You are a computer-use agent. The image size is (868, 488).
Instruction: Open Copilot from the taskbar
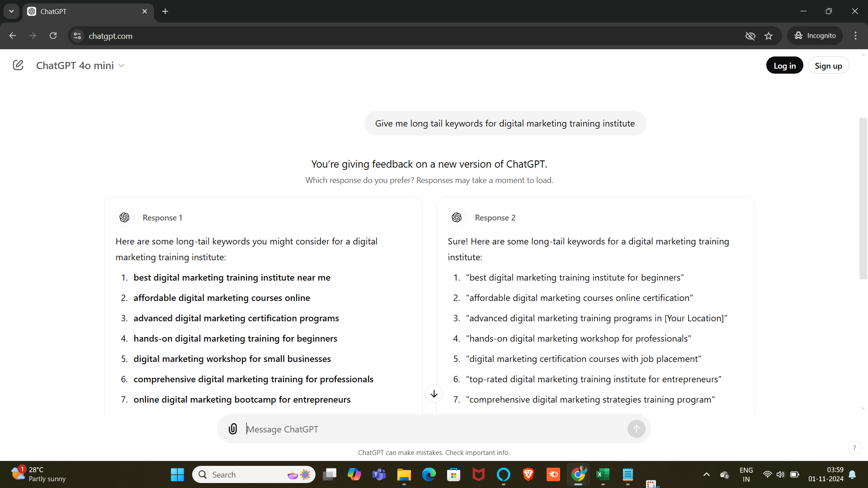[x=354, y=474]
